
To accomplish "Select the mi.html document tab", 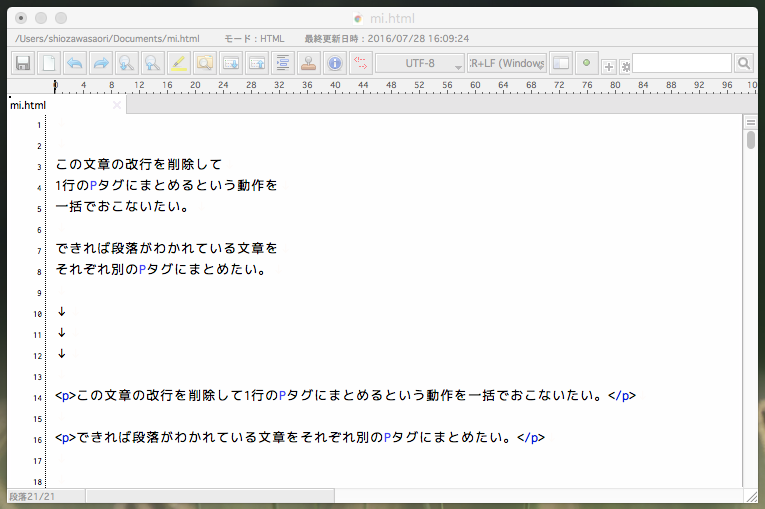I will tap(30, 105).
